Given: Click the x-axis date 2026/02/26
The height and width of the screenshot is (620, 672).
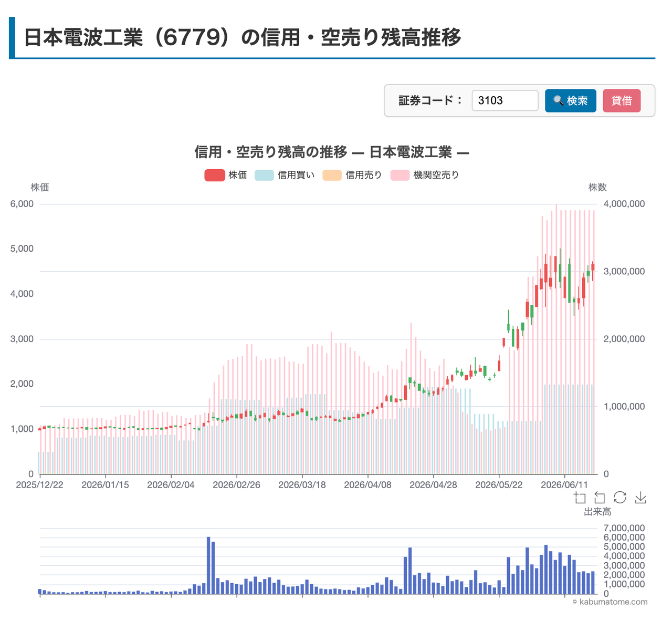Looking at the screenshot, I should pyautogui.click(x=237, y=484).
